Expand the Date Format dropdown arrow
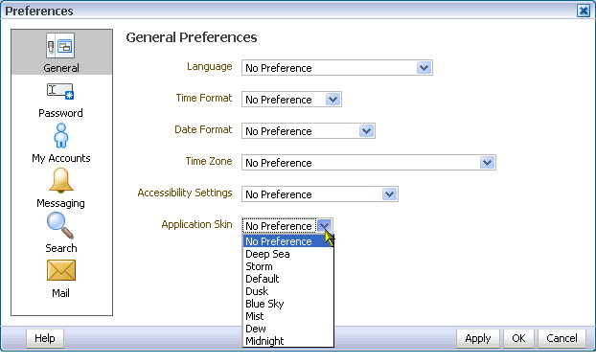596x364 pixels. tap(366, 131)
